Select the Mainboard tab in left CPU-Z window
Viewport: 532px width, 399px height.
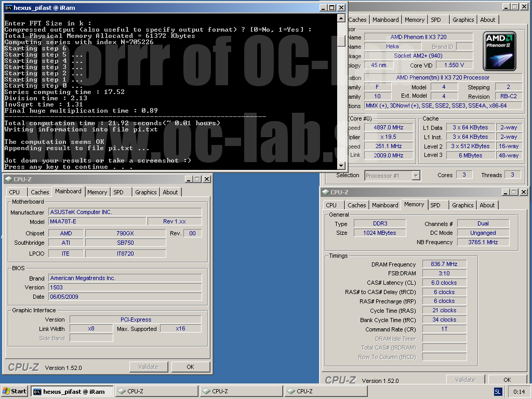tap(68, 191)
